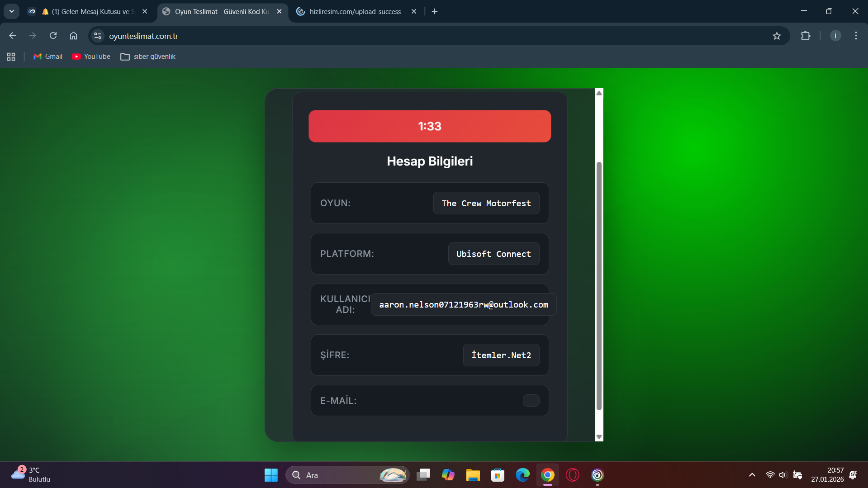Go back to the previous page
The width and height of the screenshot is (868, 488).
(12, 36)
